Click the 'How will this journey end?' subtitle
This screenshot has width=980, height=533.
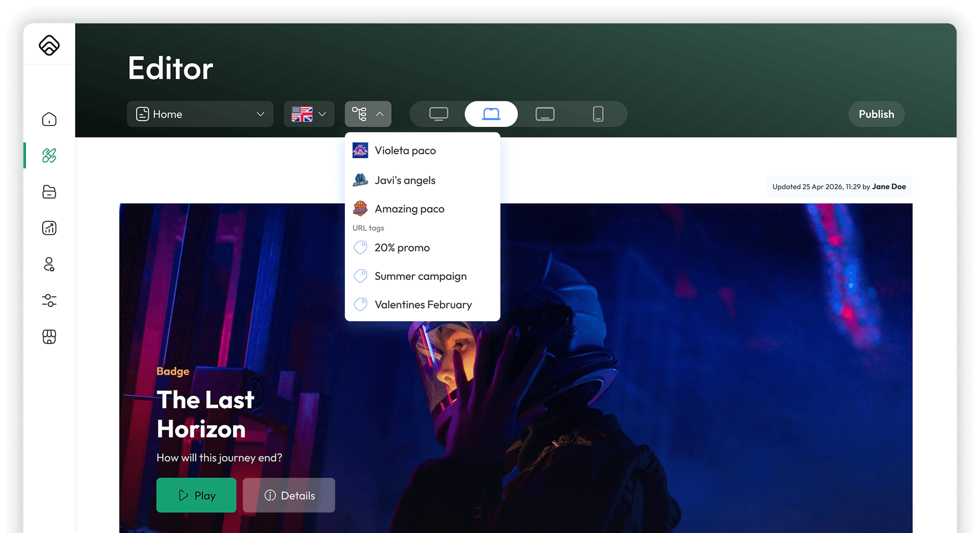[x=219, y=458]
